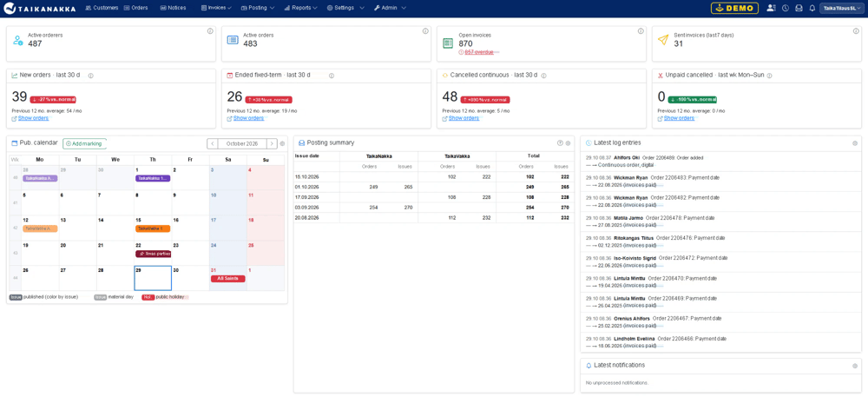The image size is (868, 397).
Task: Open log entry for Lindholm Eveliina
Action: click(x=720, y=341)
